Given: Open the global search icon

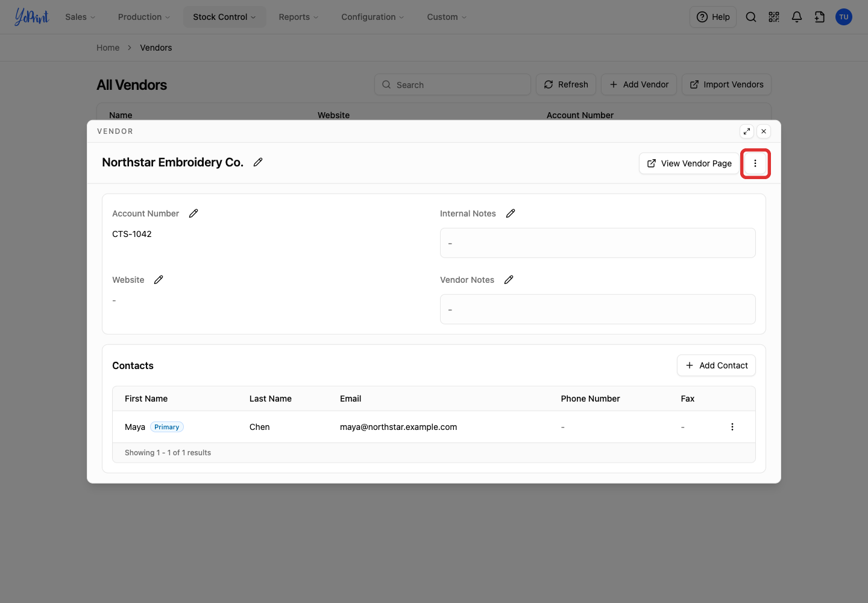Looking at the screenshot, I should pyautogui.click(x=751, y=17).
